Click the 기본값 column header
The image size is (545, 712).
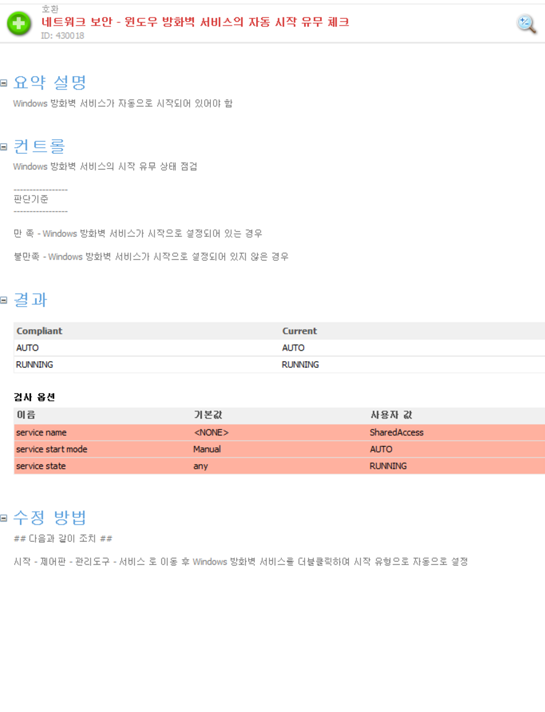[208, 415]
